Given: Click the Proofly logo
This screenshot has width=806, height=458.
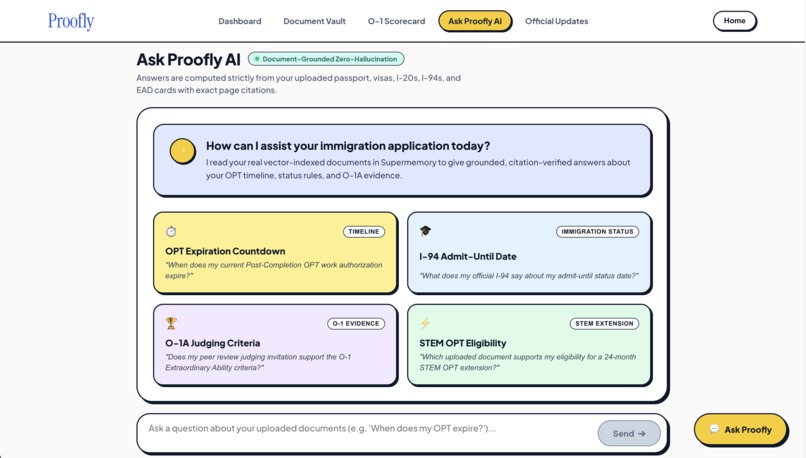Looking at the screenshot, I should (71, 21).
